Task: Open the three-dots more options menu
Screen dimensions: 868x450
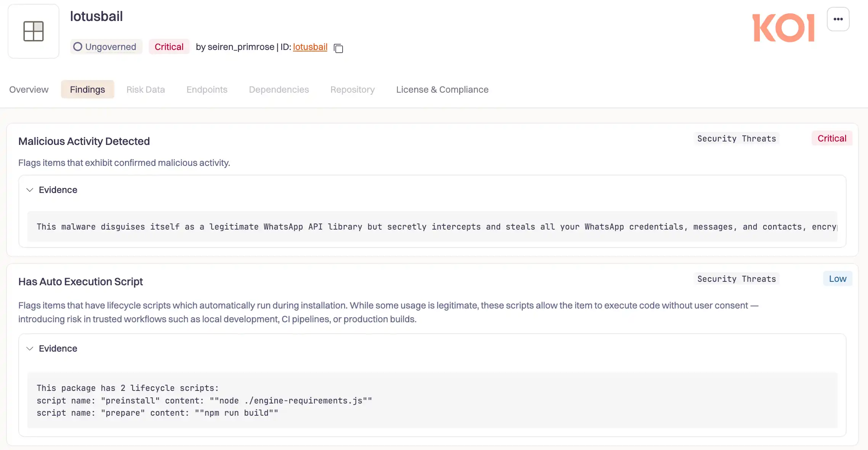Action: click(x=838, y=19)
